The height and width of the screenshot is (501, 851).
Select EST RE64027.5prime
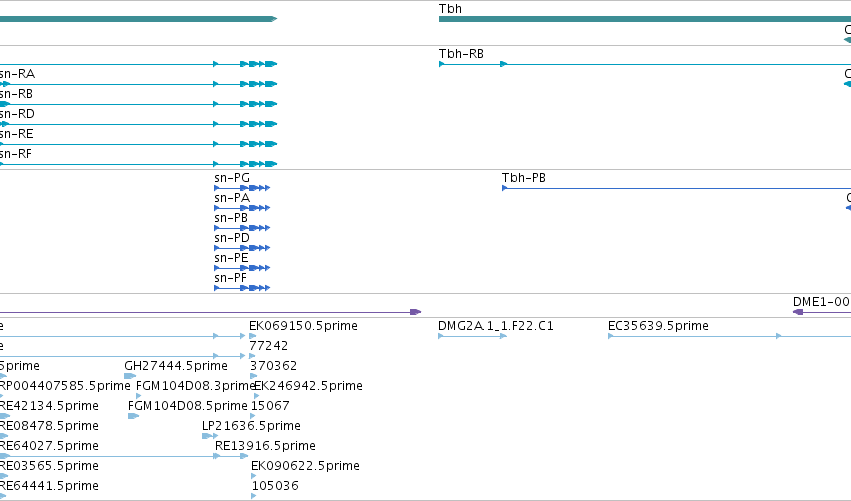pos(49,446)
